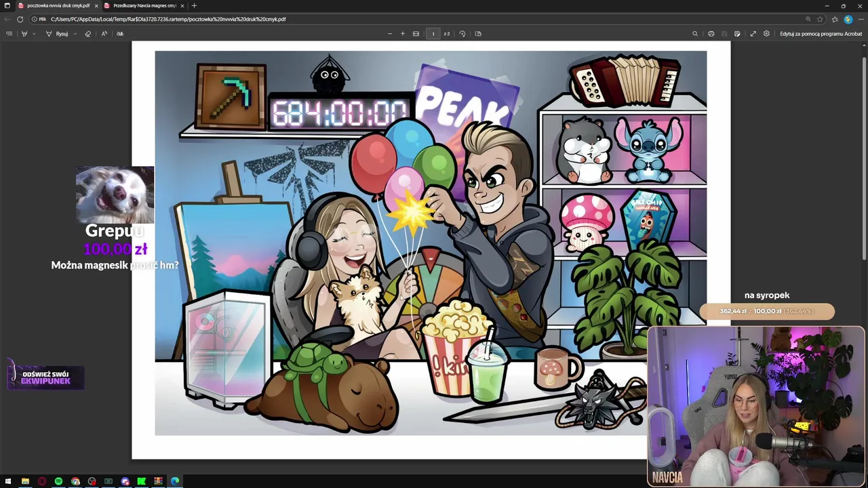The width and height of the screenshot is (868, 488).
Task: Open Spotify from taskbar
Action: pyautogui.click(x=58, y=481)
